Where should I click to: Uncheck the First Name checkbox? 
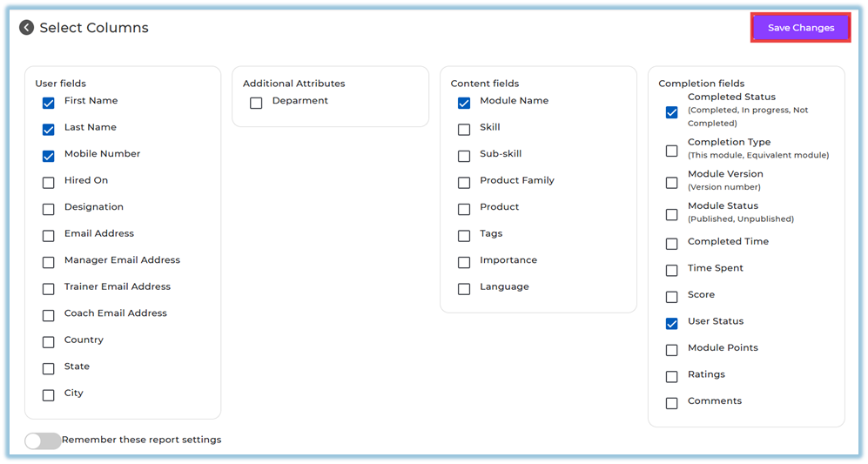[49, 103]
